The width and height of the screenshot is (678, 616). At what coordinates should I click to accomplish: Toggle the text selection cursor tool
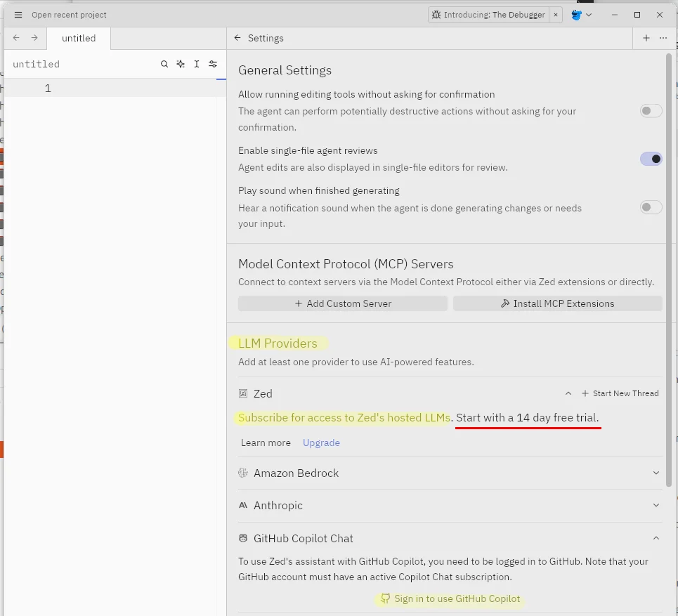(197, 64)
